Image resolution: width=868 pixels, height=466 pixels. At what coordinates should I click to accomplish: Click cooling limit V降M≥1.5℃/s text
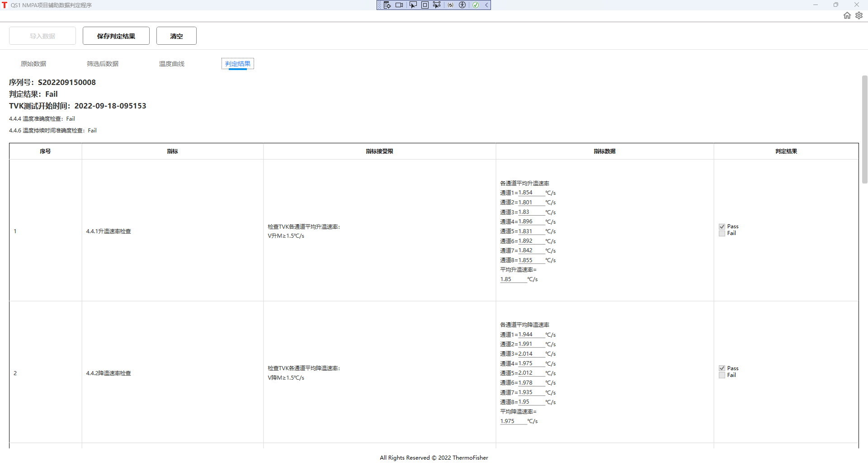(x=286, y=378)
